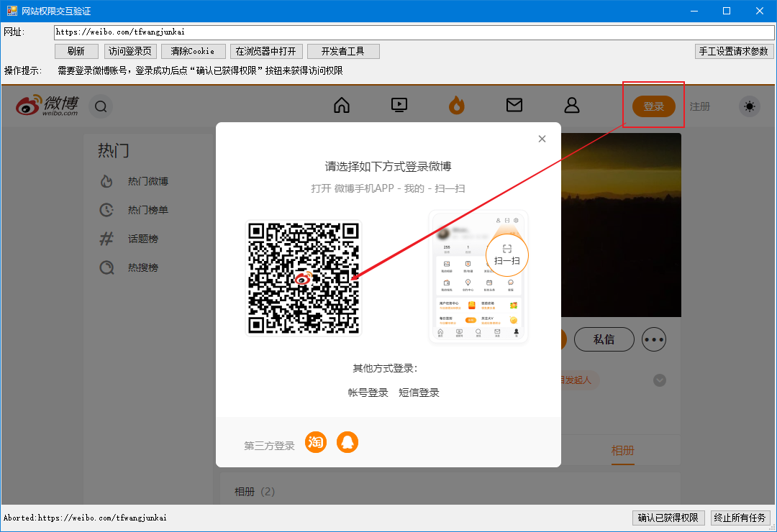The height and width of the screenshot is (532, 777).
Task: Go to Weibo home icon
Action: pos(342,105)
